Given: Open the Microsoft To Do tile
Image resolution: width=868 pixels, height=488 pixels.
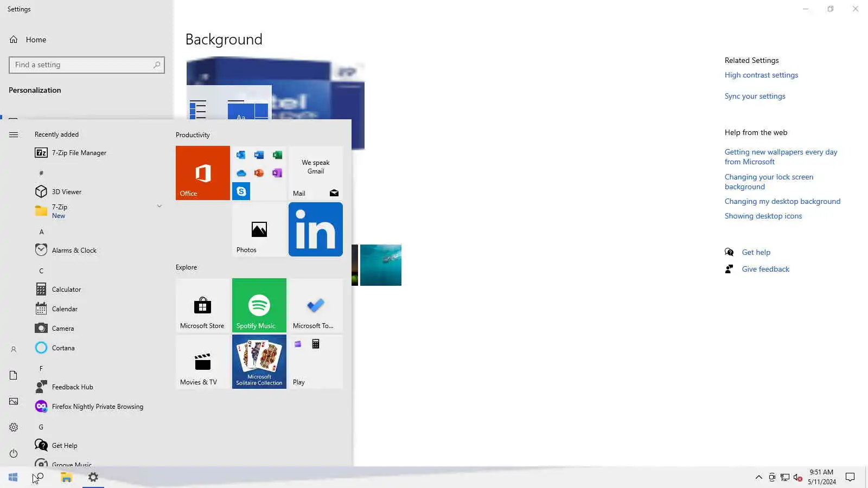Looking at the screenshot, I should 315,305.
